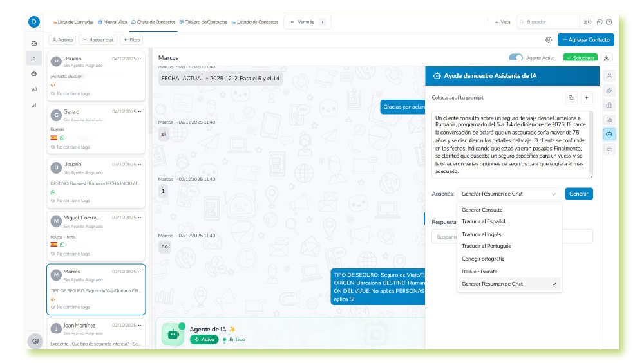Open options menu on Marcos chat card
This screenshot has width=644, height=363.
tap(140, 272)
